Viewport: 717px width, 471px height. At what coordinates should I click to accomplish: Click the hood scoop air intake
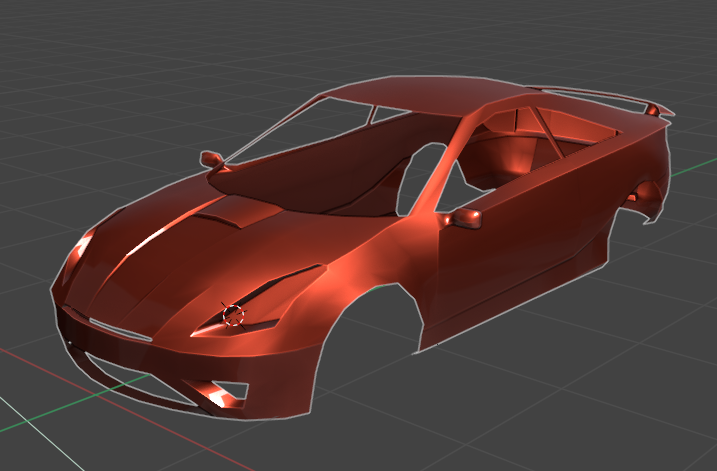227,213
